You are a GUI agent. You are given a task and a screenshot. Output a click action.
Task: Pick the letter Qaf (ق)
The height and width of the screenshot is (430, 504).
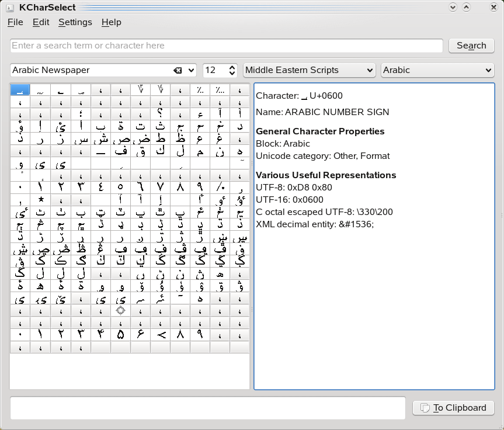(x=141, y=151)
